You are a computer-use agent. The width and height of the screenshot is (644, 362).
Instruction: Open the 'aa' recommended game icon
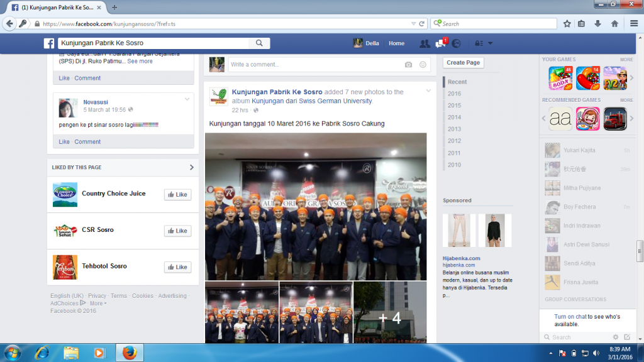pos(560,119)
